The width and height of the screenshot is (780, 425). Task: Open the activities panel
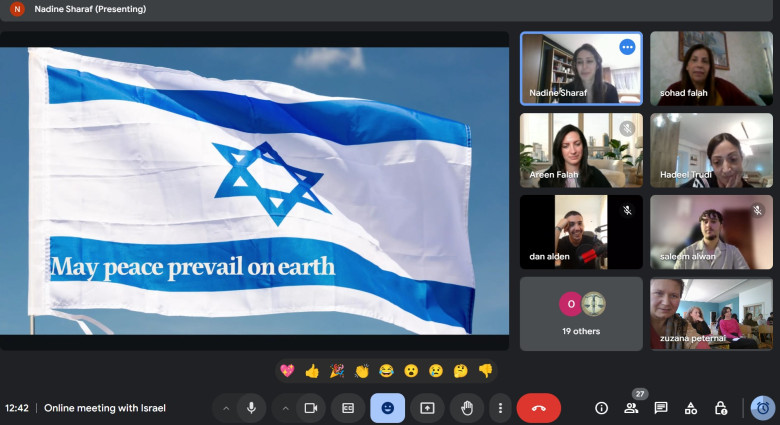(x=690, y=408)
